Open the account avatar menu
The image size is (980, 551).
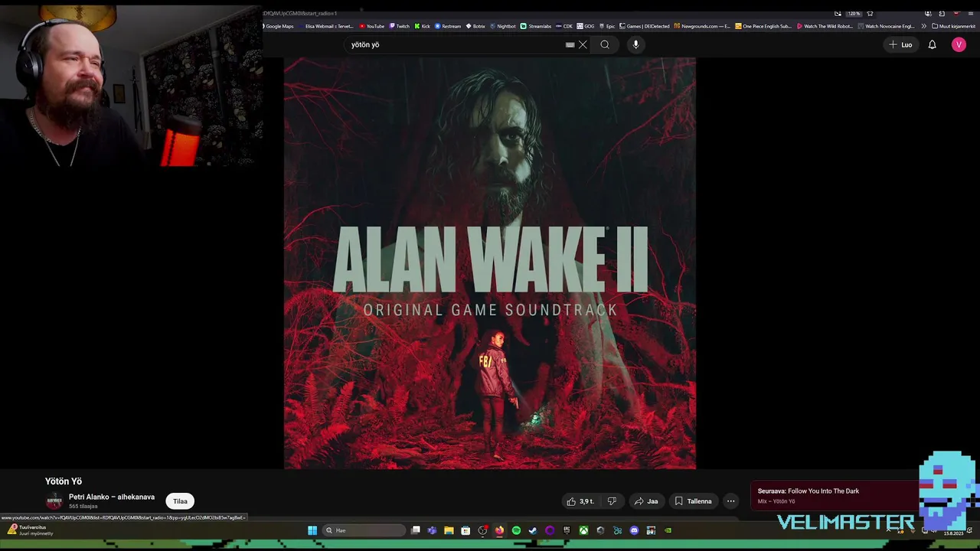[959, 44]
